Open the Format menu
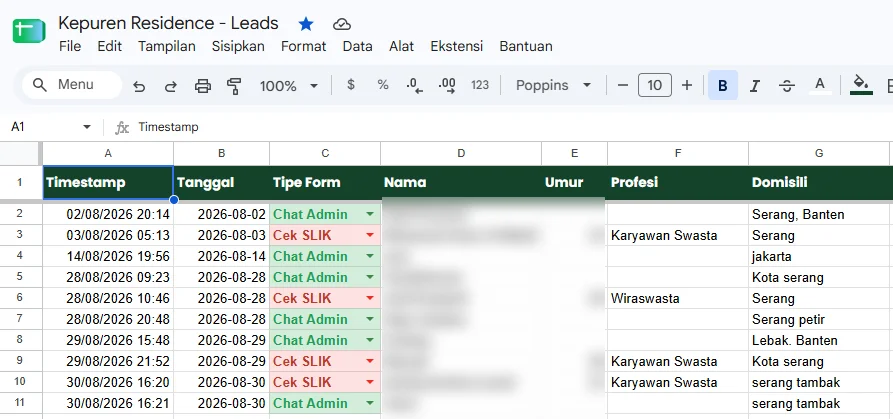The width and height of the screenshot is (893, 419). click(x=304, y=46)
